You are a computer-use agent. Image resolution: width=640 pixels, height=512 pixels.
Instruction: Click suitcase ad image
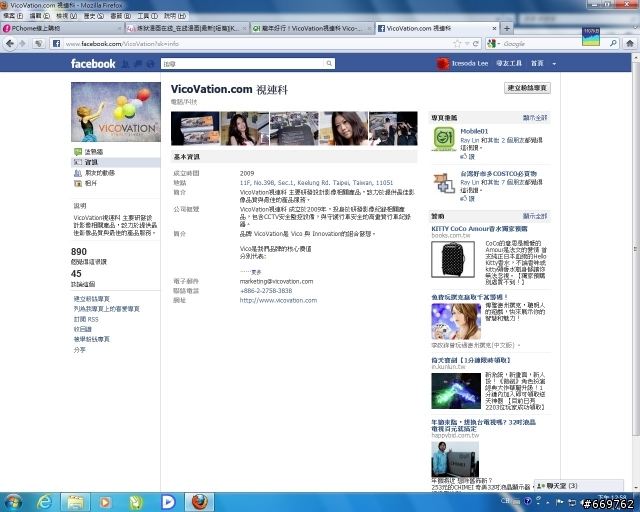[453, 259]
